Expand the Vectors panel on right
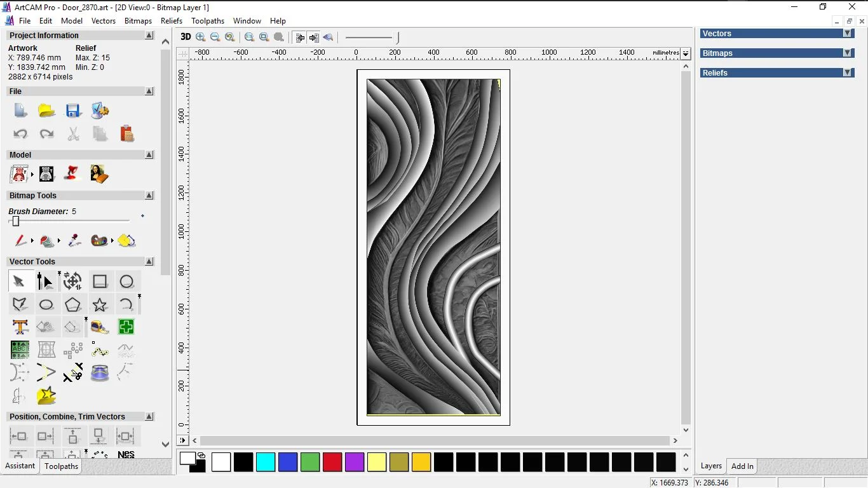Viewport: 868px width, 488px height. pyautogui.click(x=847, y=34)
